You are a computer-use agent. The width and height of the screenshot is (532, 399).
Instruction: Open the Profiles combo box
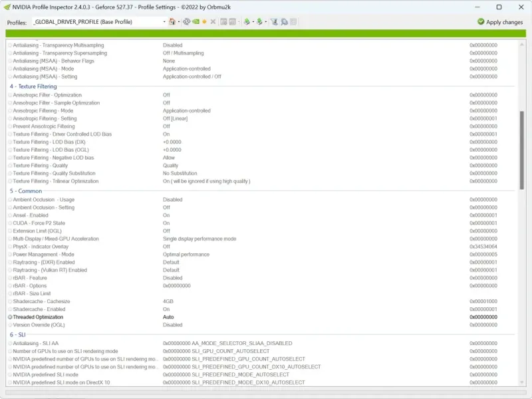99,22
